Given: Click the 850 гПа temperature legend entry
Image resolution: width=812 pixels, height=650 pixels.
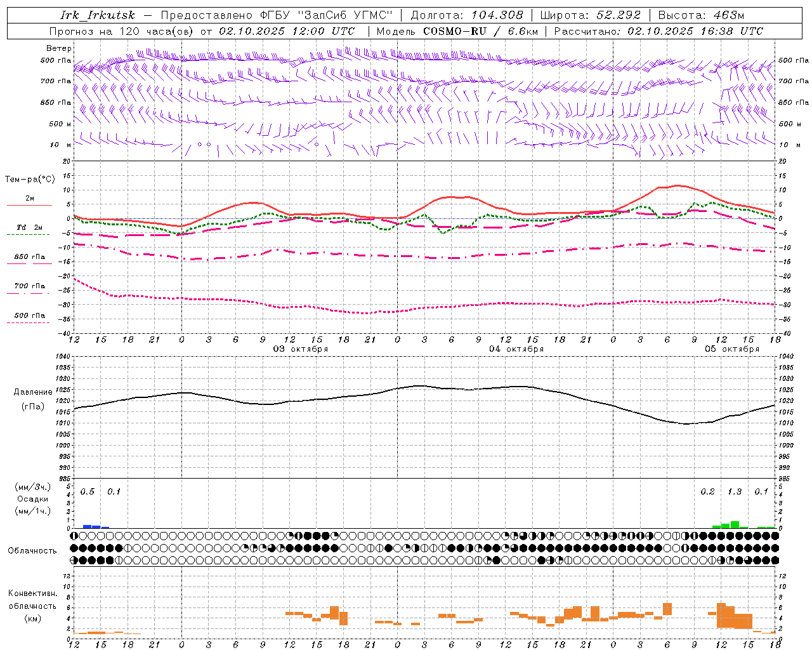Looking at the screenshot, I should [x=30, y=257].
